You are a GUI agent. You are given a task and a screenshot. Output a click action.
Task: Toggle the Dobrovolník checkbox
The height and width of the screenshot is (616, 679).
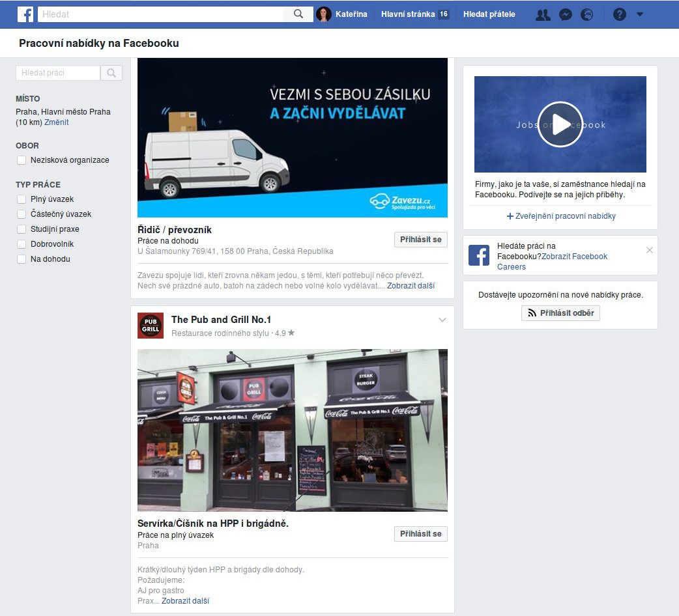coord(22,244)
